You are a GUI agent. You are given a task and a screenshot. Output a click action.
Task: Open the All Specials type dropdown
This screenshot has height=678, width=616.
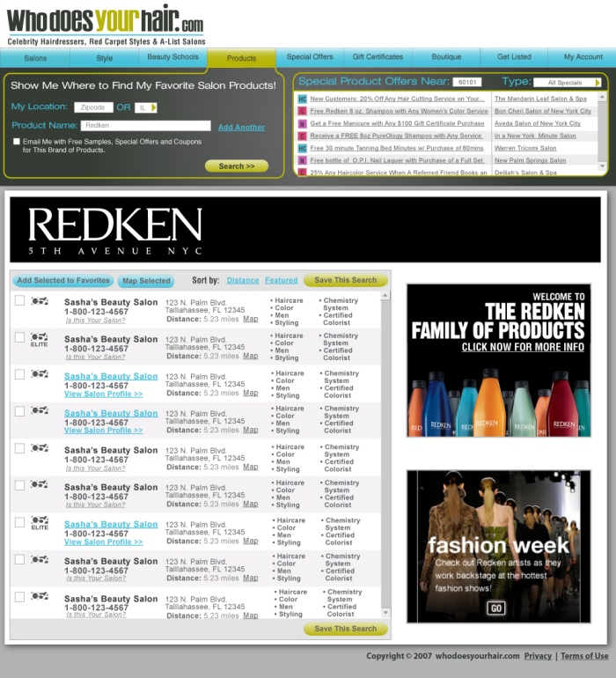coord(567,83)
